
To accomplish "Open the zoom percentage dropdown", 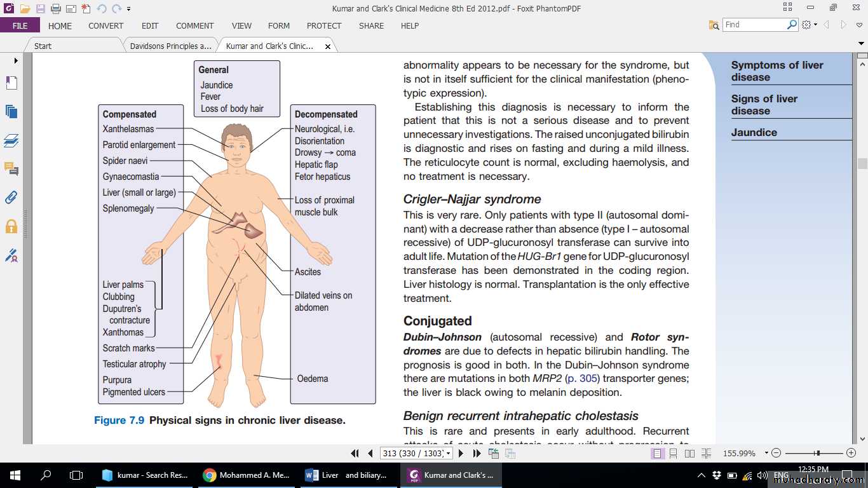I will 766,453.
